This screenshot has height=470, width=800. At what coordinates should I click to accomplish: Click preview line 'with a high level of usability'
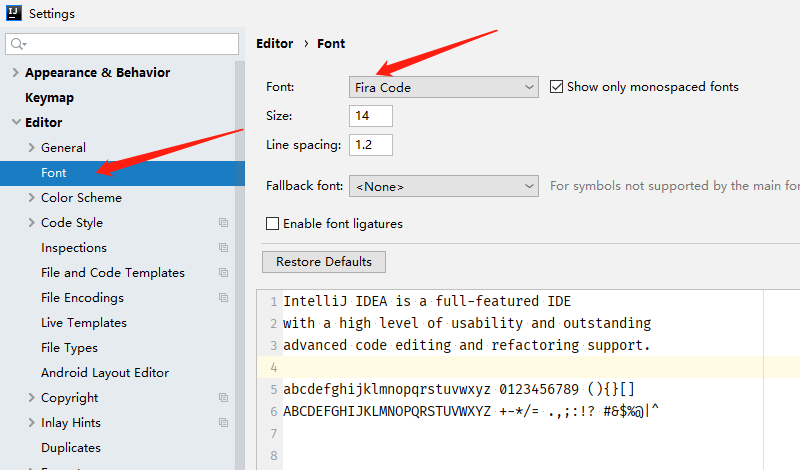click(x=467, y=324)
